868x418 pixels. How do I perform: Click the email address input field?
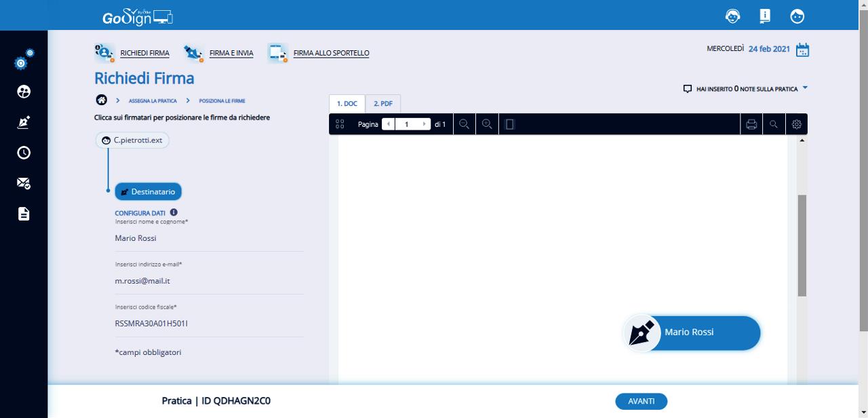209,280
